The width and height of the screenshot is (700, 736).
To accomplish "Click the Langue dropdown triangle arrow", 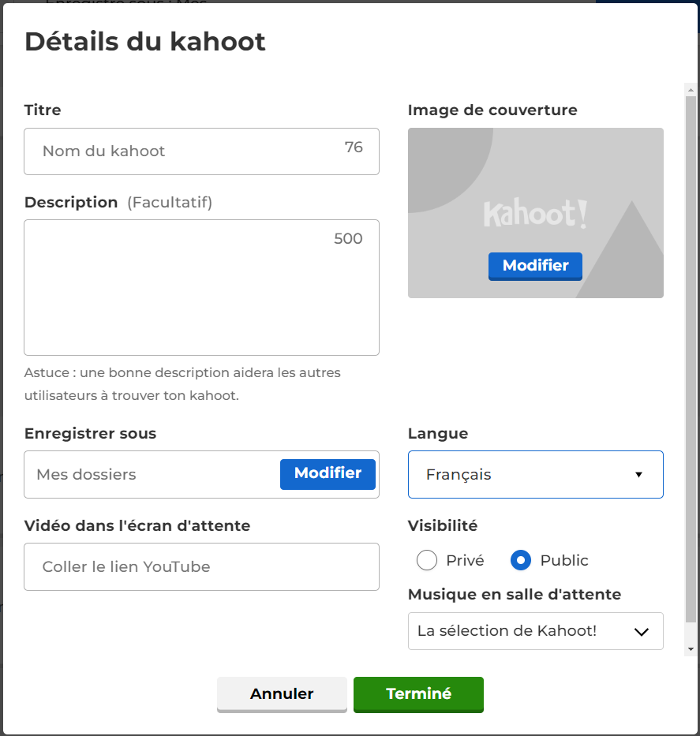I will tap(638, 475).
